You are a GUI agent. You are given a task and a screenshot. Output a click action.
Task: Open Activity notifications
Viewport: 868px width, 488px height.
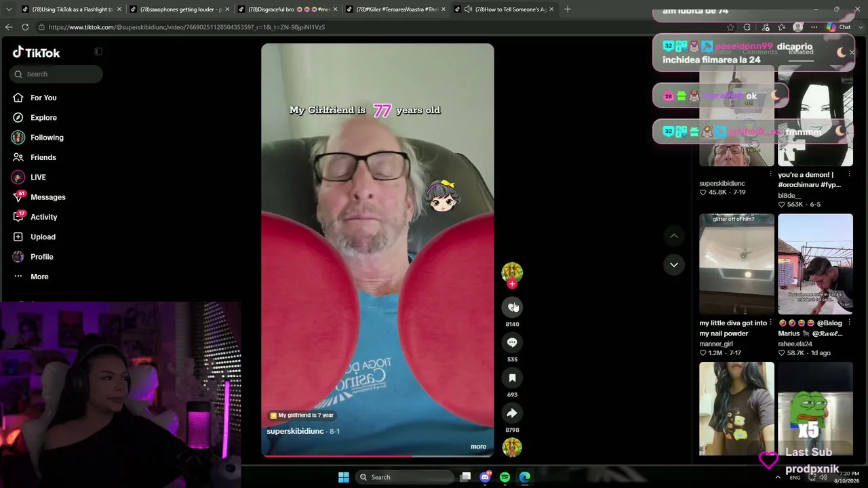[43, 217]
